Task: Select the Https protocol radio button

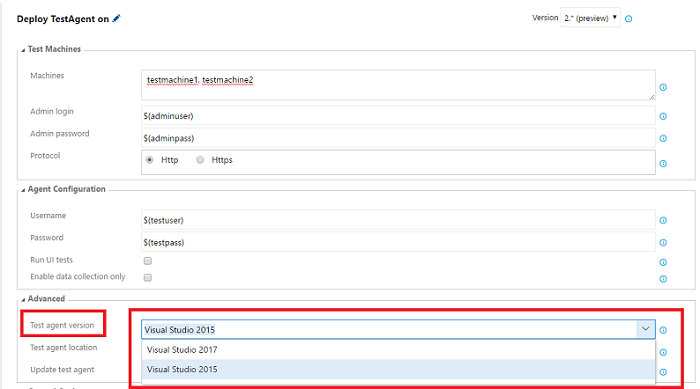Action: 200,160
